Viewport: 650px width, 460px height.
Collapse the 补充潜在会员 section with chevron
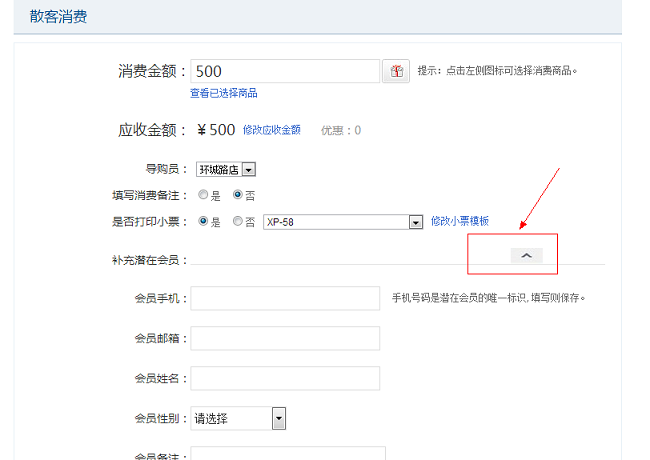(526, 256)
